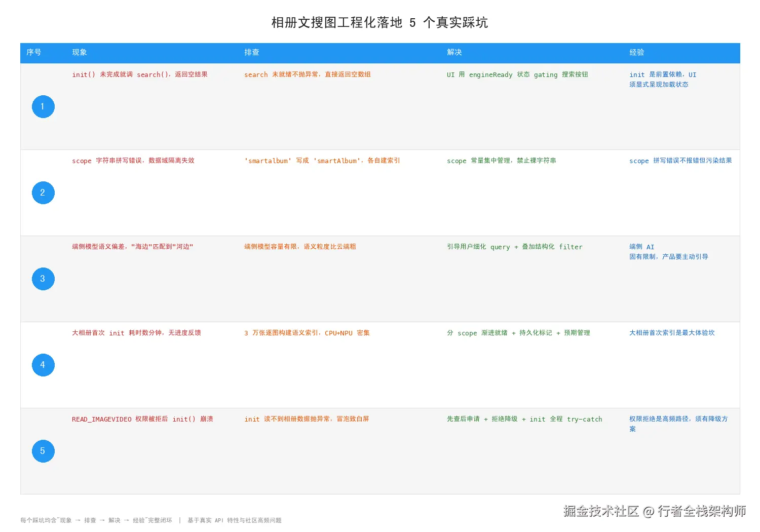Select the cell "'smartalbum' 写成 'smartAlbum'，各自建索引"
Viewport: 760px width, 532px height.
click(x=322, y=161)
